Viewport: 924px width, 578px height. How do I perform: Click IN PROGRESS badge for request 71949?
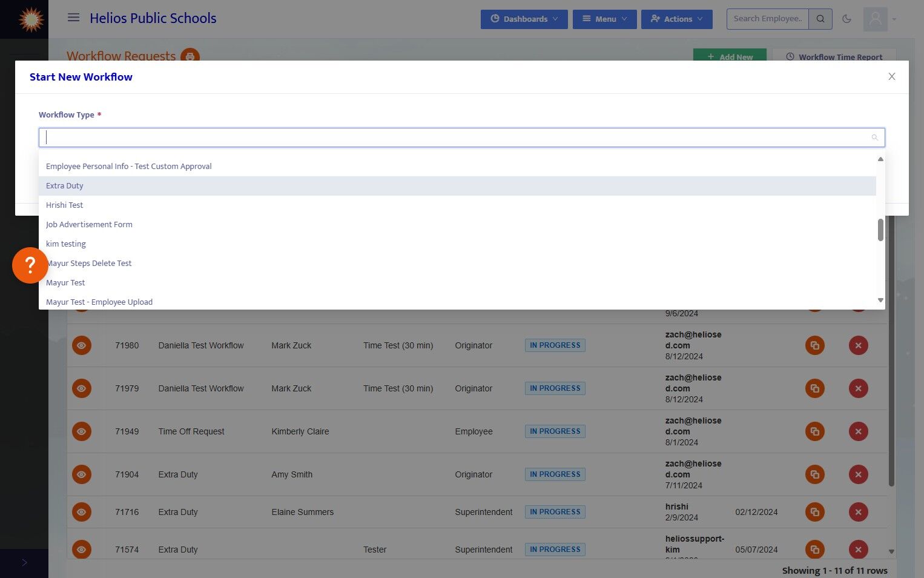click(x=555, y=431)
